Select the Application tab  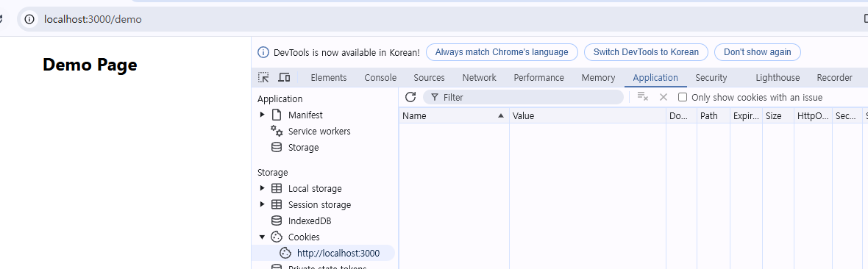point(655,77)
